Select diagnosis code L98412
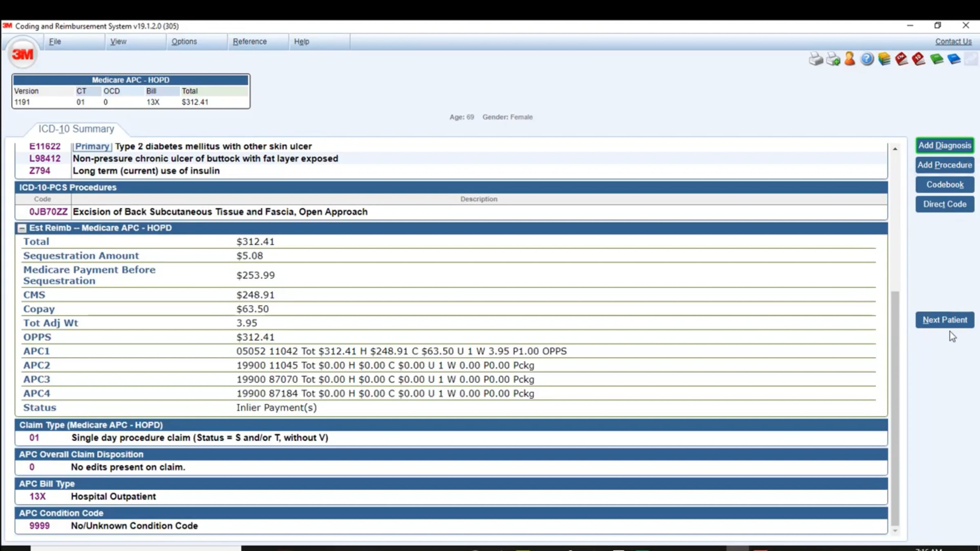Image resolution: width=980 pixels, height=551 pixels. point(45,158)
